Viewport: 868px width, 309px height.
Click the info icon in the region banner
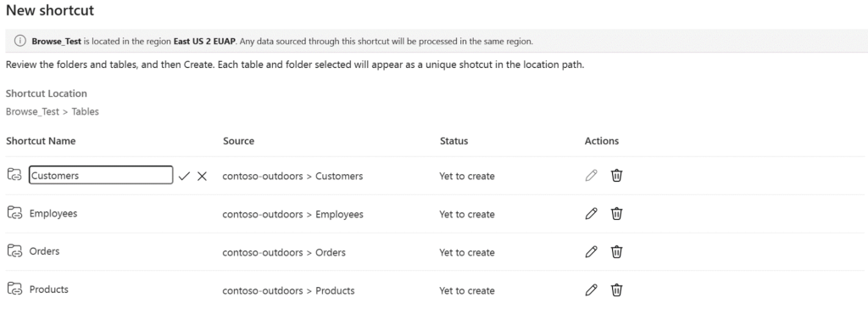point(20,41)
